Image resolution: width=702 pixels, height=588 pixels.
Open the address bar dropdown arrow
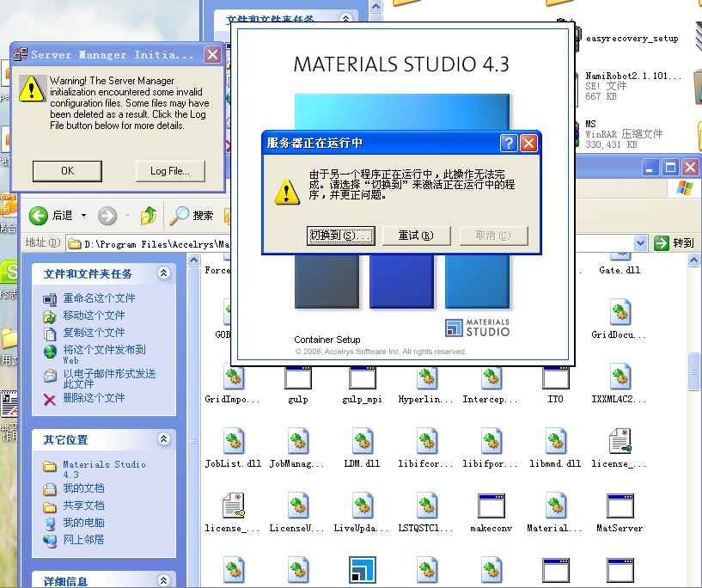click(x=641, y=243)
